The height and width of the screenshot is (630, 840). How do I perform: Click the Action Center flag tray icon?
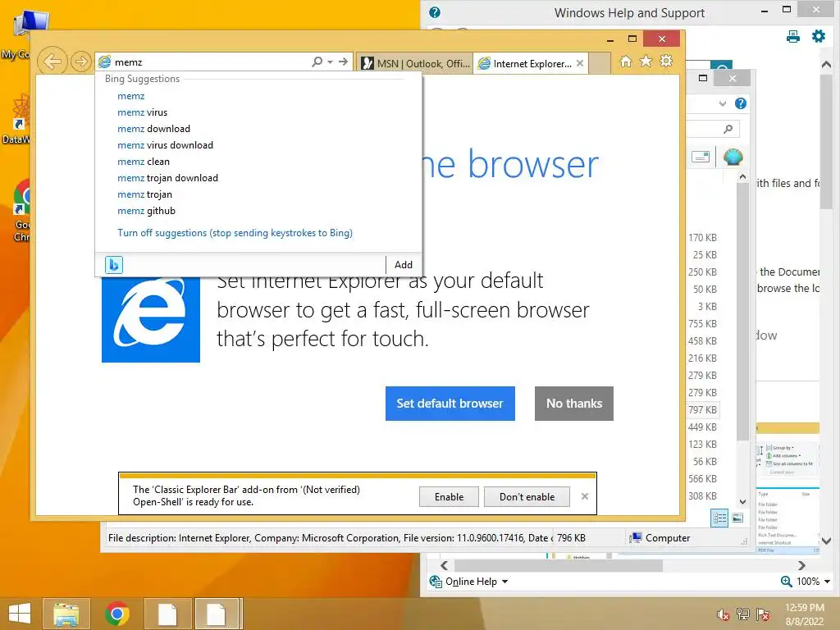click(x=763, y=614)
